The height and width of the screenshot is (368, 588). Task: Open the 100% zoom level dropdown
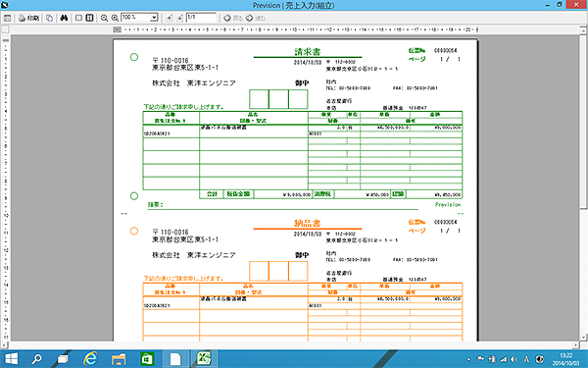(x=154, y=18)
